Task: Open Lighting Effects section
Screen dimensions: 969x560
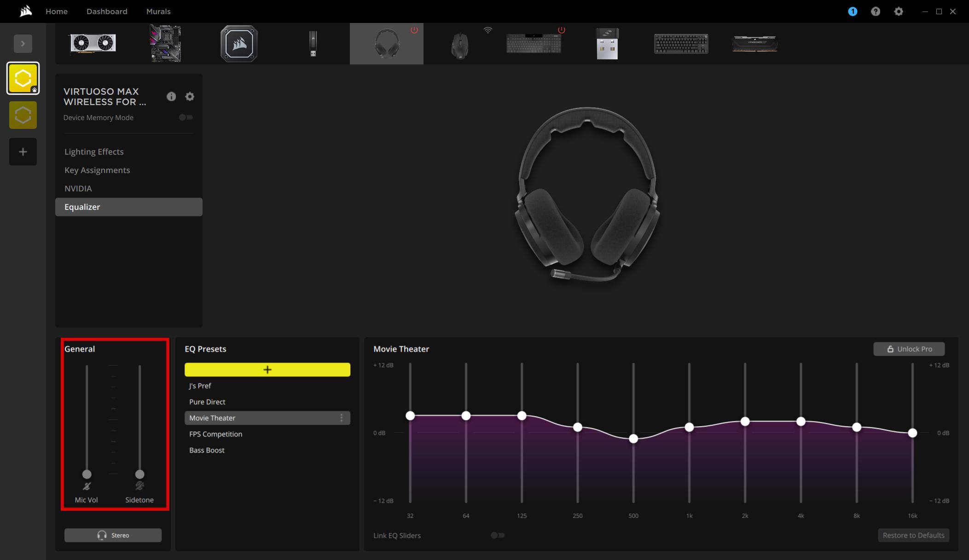Action: pos(94,151)
